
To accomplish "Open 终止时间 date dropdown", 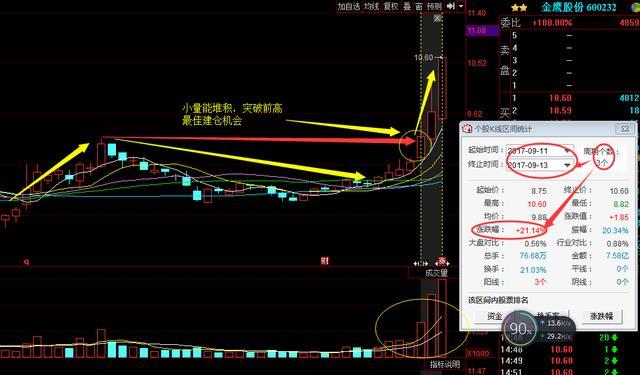I will coord(567,165).
